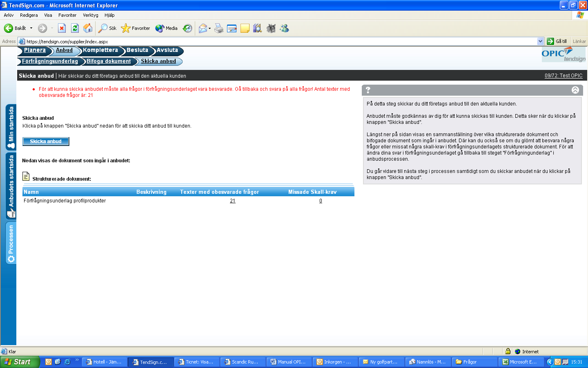Click the Research books toolbar icon
The image size is (588, 368).
(257, 28)
